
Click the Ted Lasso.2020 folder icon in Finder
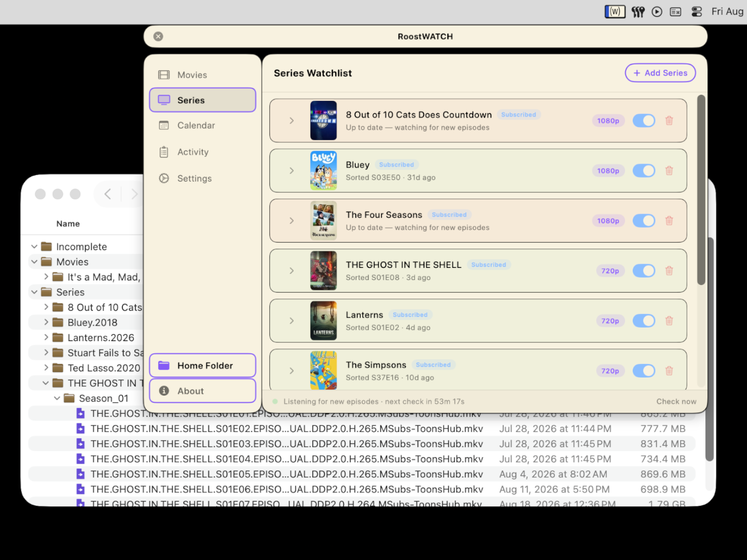[x=58, y=368]
